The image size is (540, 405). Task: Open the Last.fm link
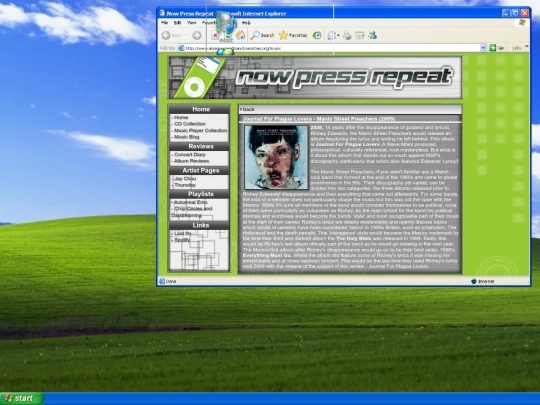tap(182, 233)
